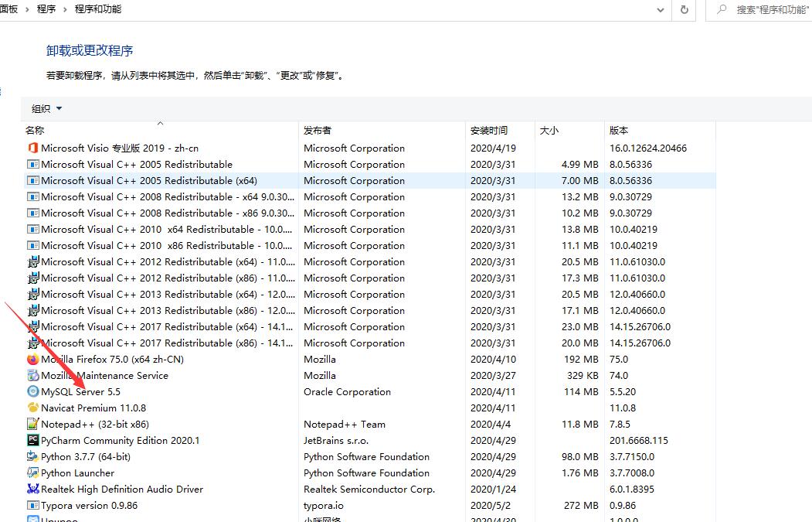Click icon of Visual C++ 2005 Redistributable (x64)
This screenshot has height=522, width=812.
click(x=32, y=180)
